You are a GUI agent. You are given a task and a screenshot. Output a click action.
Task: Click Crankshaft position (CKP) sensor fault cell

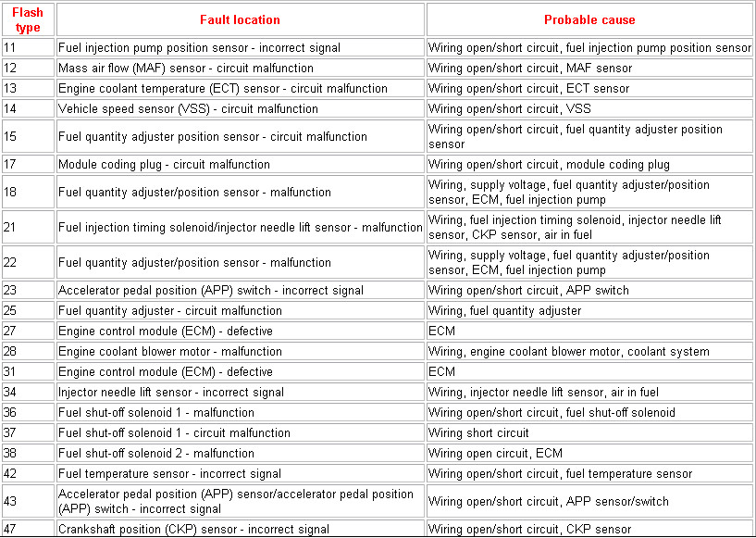[x=193, y=529]
